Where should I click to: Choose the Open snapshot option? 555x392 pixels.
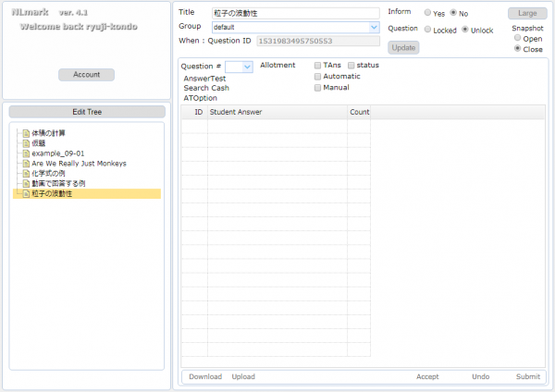[x=518, y=38]
